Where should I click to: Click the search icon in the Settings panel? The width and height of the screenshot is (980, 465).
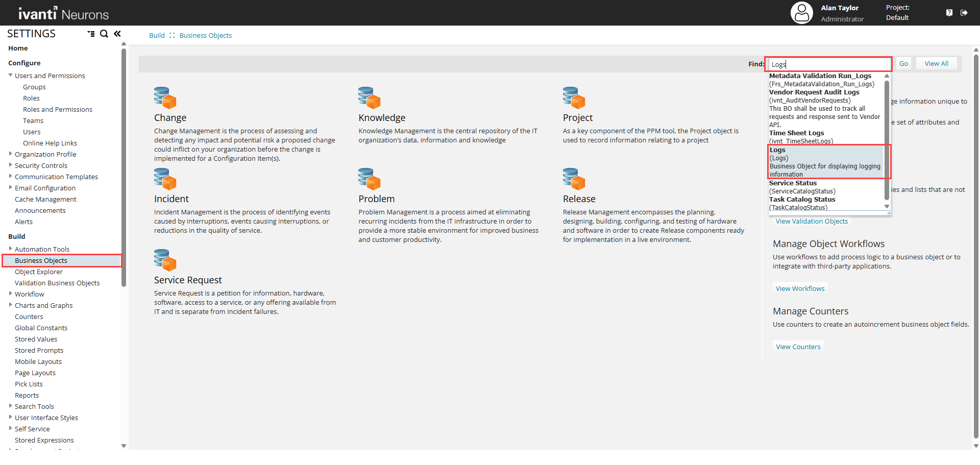tap(104, 34)
